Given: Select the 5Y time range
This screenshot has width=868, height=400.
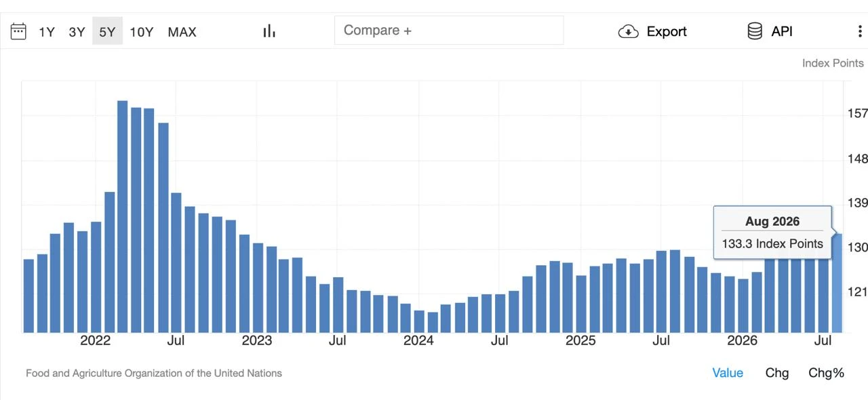Looking at the screenshot, I should point(107,32).
